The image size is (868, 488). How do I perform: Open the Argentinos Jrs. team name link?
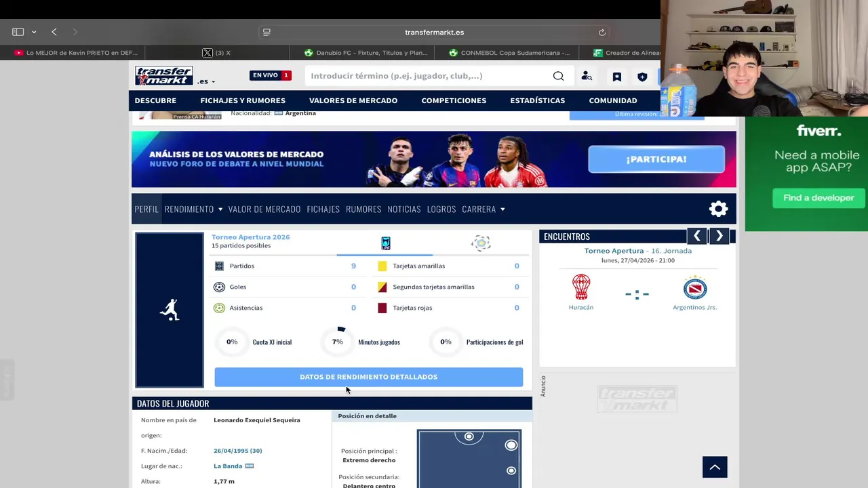pyautogui.click(x=694, y=308)
